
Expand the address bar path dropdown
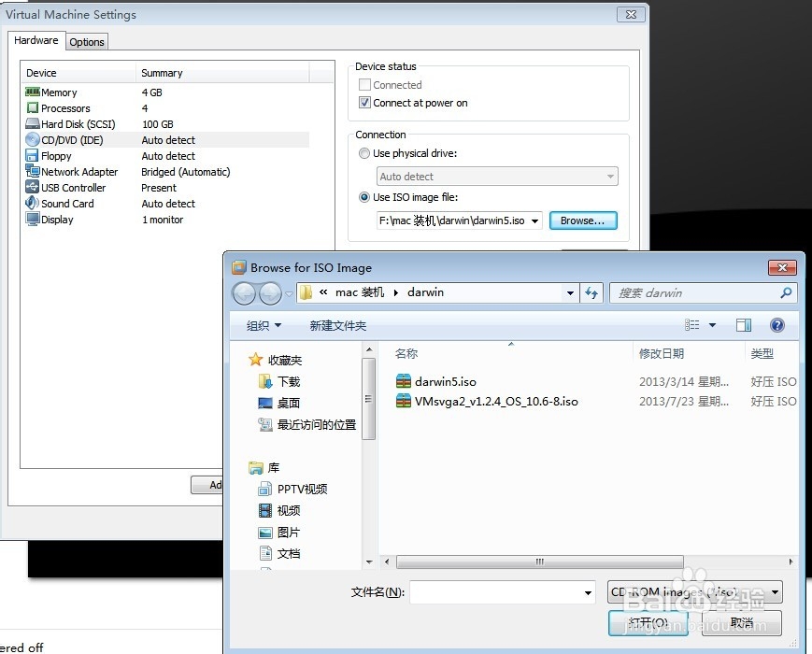point(570,293)
